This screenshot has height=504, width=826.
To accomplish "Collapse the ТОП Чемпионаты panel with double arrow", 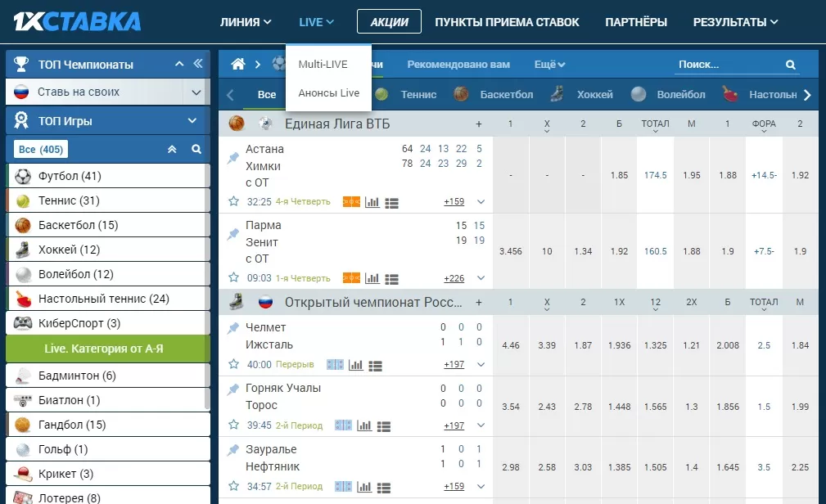I will tap(199, 64).
